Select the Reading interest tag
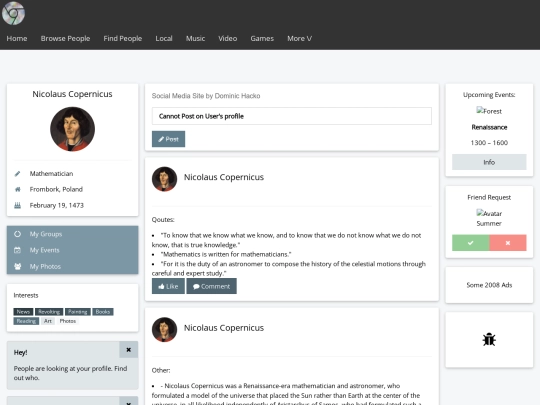Image resolution: width=540 pixels, height=405 pixels. (26, 321)
